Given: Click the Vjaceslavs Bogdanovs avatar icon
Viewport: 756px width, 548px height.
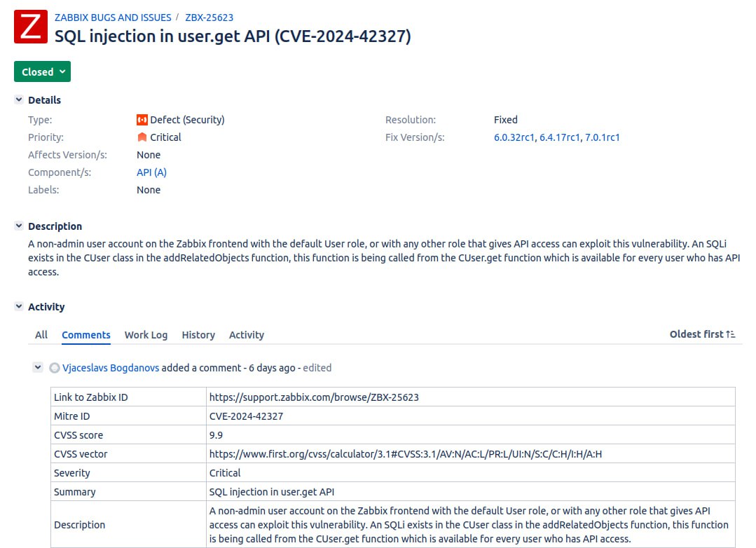Looking at the screenshot, I should (x=55, y=368).
